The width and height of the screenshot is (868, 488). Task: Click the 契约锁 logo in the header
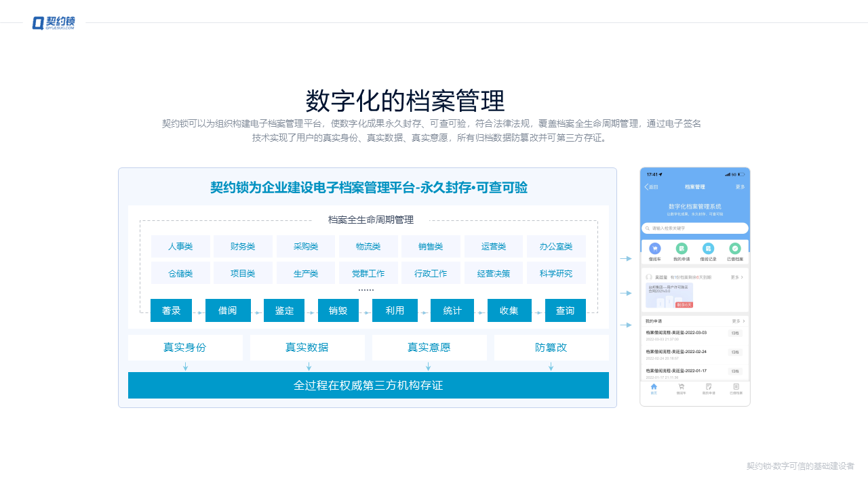tap(54, 23)
